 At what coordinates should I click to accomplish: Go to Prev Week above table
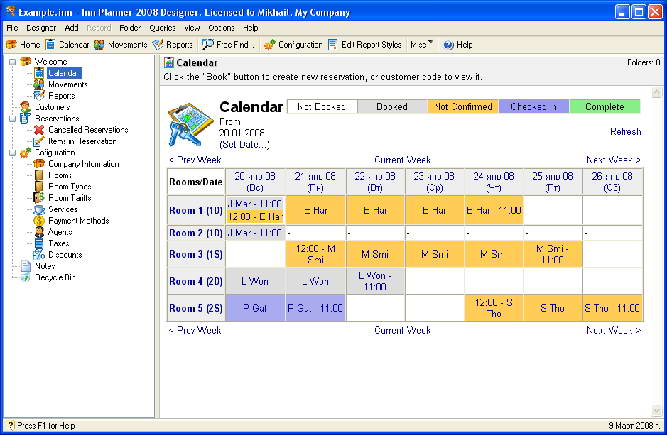click(195, 160)
